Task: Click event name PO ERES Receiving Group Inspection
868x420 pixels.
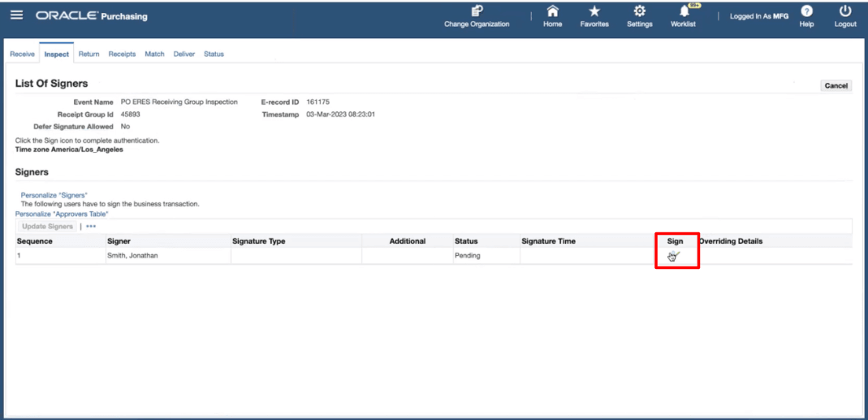Action: coord(179,102)
